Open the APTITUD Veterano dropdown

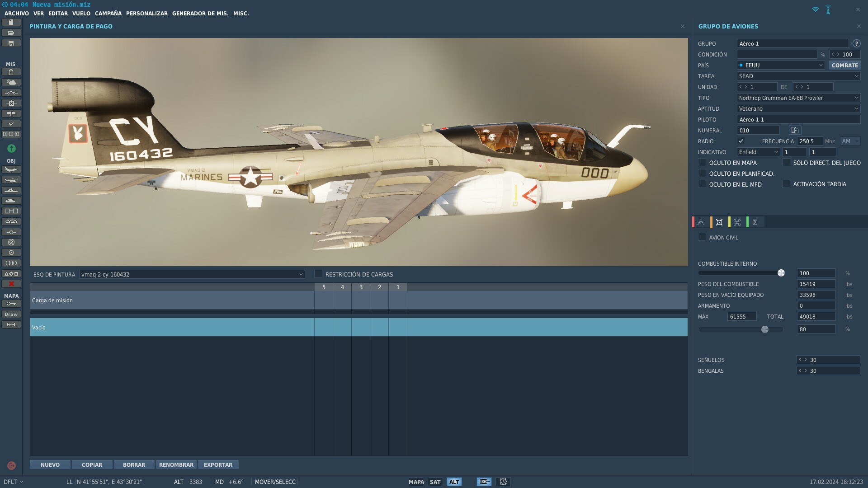(x=798, y=108)
